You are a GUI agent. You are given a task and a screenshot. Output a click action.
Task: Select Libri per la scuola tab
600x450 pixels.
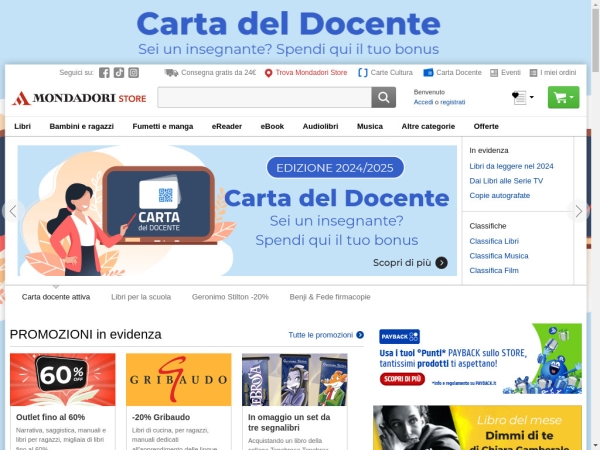(x=141, y=297)
